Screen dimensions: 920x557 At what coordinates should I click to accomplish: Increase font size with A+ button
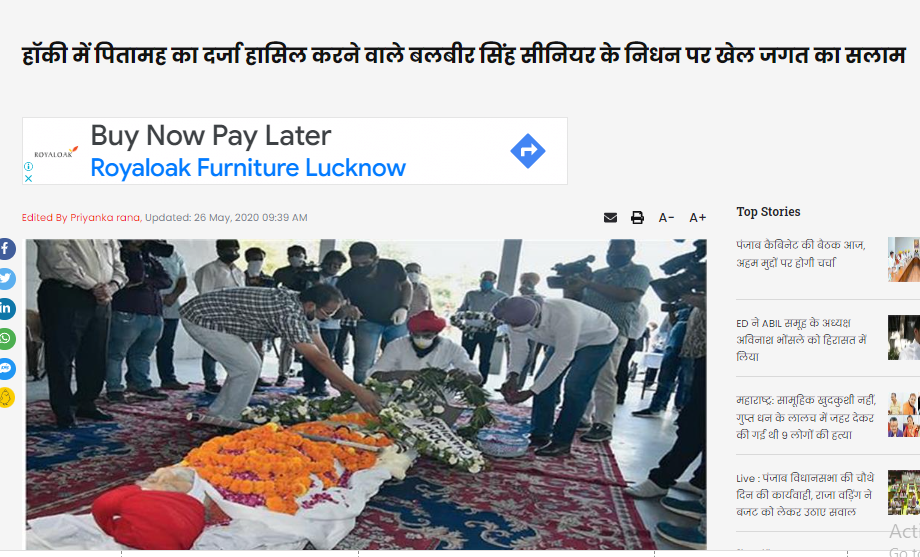[698, 218]
